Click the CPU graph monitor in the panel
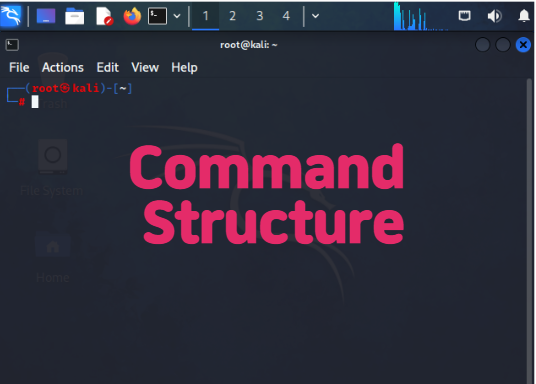The height and width of the screenshot is (384, 536). [x=421, y=16]
